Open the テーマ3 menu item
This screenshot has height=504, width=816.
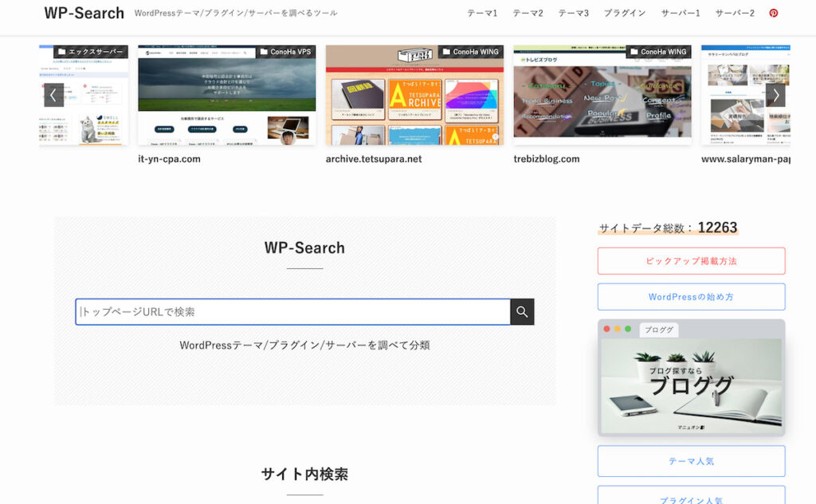574,13
